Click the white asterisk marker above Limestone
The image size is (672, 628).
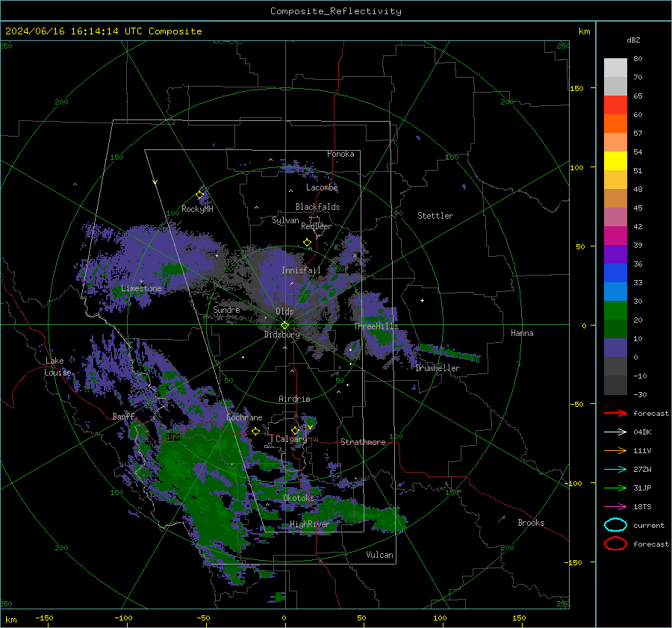click(141, 282)
